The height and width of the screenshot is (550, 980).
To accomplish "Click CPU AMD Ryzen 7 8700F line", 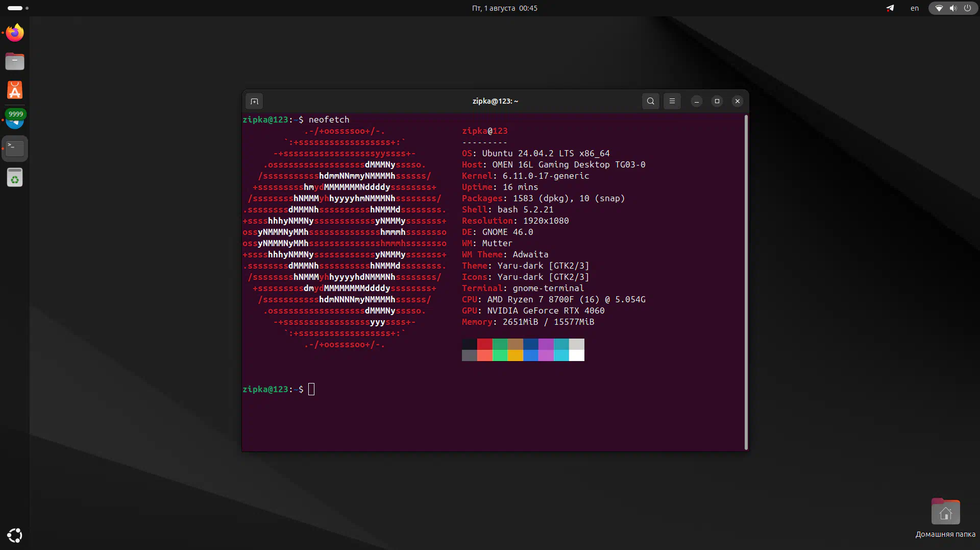I will tap(554, 299).
